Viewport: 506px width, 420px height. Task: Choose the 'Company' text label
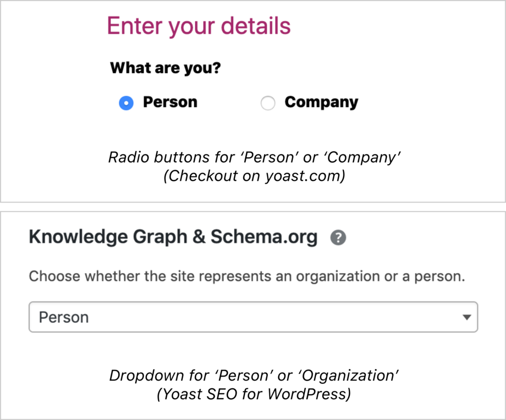coord(321,103)
